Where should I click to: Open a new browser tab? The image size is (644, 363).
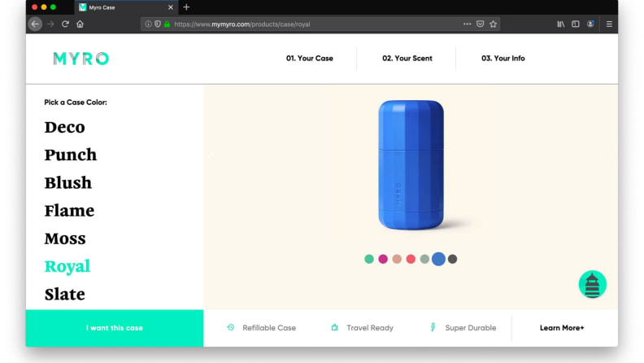186,7
